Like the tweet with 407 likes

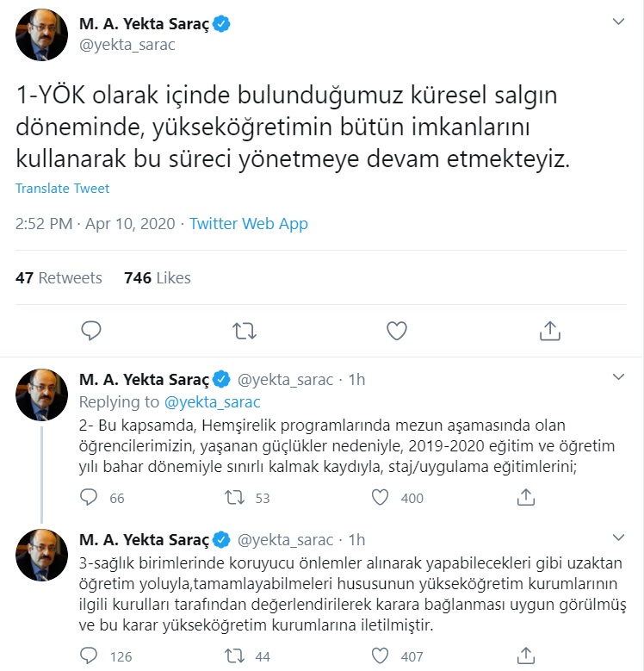point(381,655)
